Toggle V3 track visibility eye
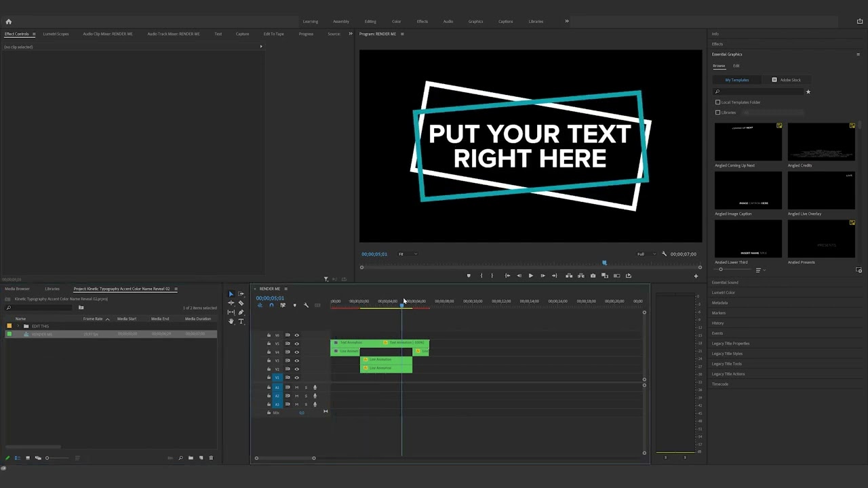868x488 pixels. (x=296, y=361)
